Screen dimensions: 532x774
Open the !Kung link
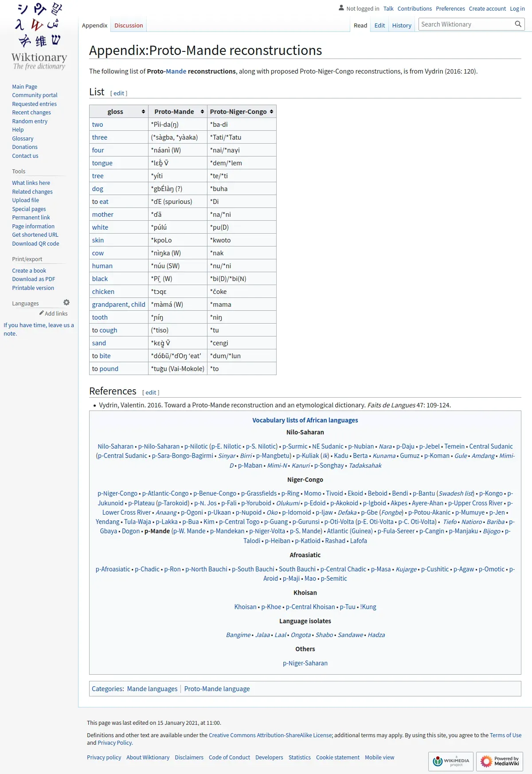(x=368, y=607)
